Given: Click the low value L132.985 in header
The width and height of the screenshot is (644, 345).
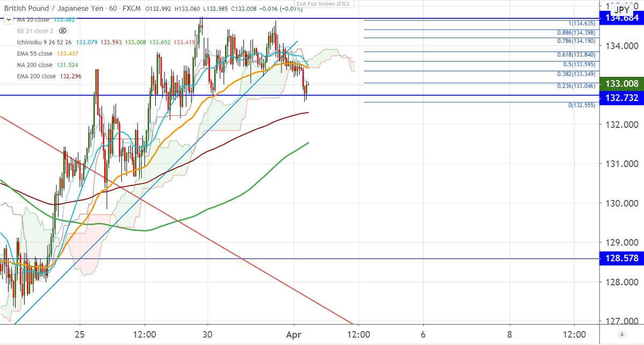Looking at the screenshot, I should click(x=215, y=9).
